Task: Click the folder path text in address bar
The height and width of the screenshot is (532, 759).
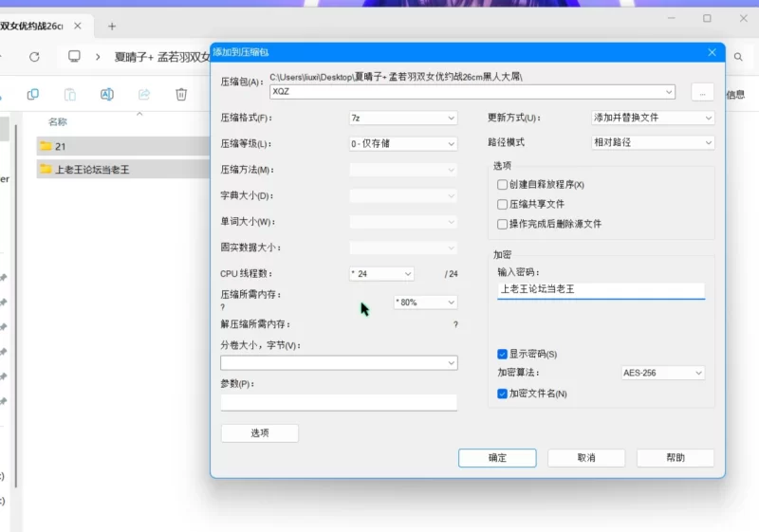Action: click(x=161, y=57)
